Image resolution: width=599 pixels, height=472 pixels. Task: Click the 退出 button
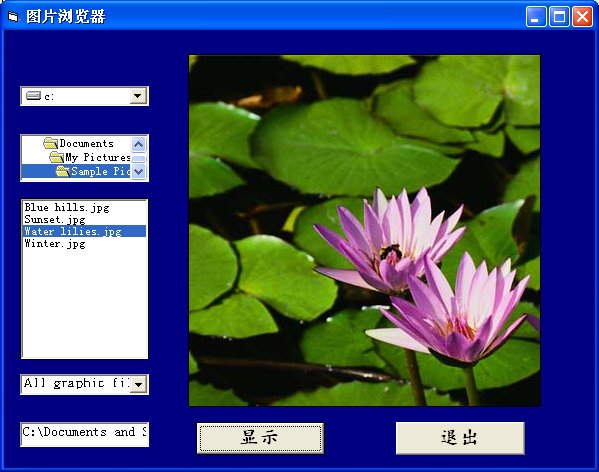pos(460,438)
